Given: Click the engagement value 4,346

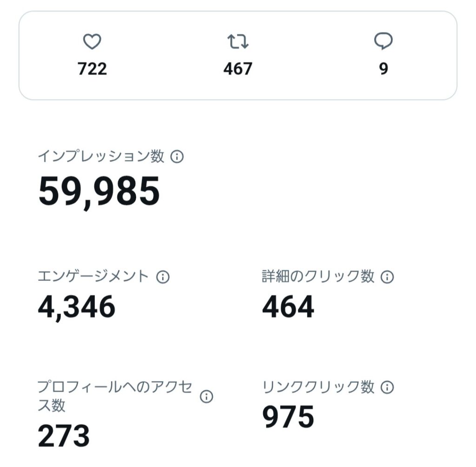Looking at the screenshot, I should pyautogui.click(x=77, y=307).
